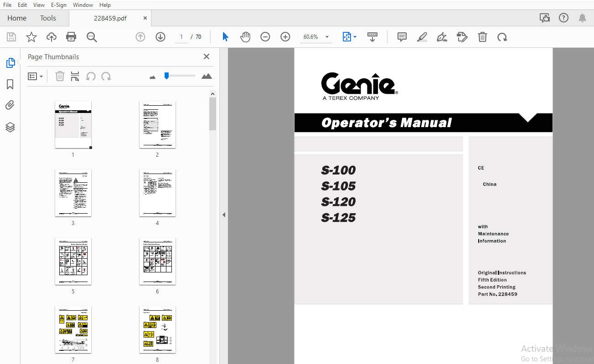Delete page with toolbar trash icon

(x=482, y=37)
